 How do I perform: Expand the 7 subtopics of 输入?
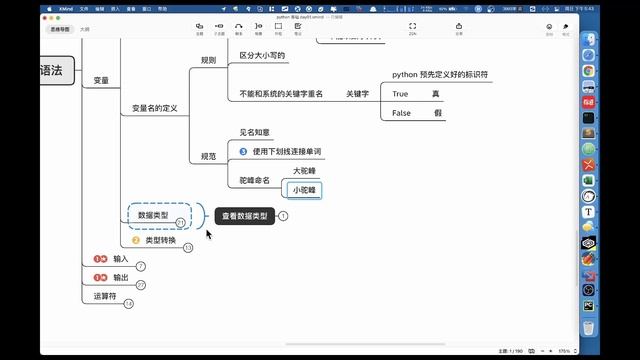coord(141,267)
